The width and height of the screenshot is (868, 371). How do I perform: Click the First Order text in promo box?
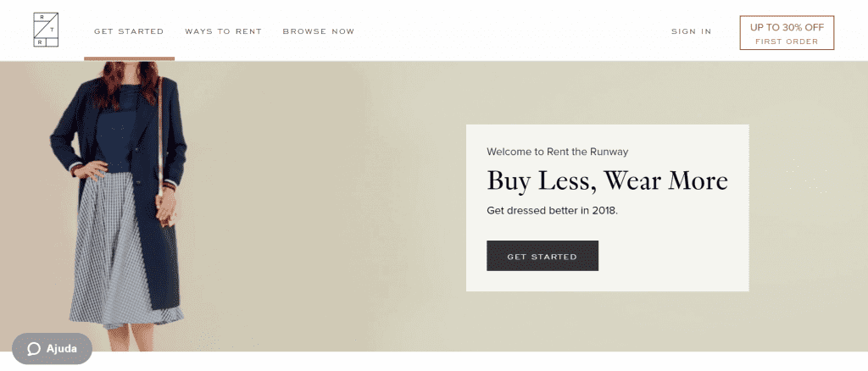tap(787, 42)
